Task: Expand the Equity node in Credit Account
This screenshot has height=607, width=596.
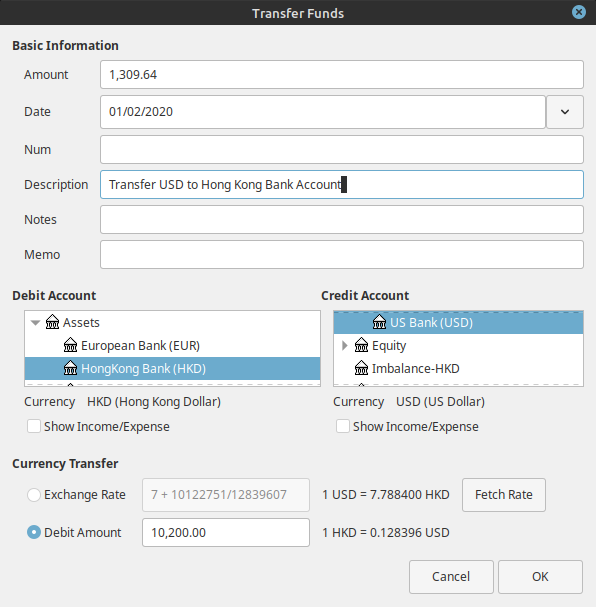Action: 344,345
